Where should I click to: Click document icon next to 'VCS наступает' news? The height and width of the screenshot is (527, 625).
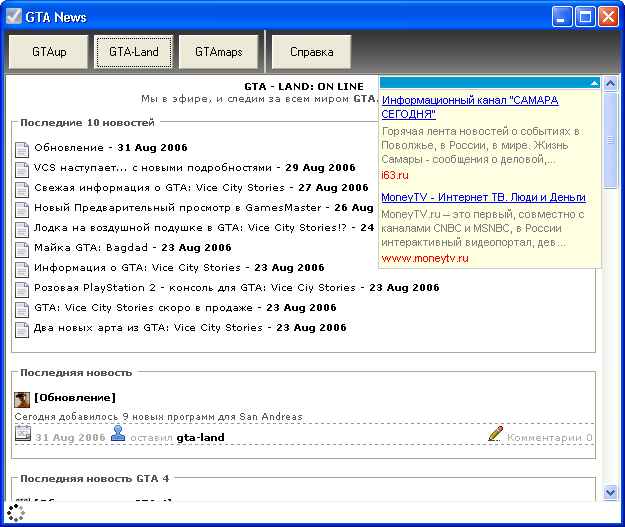click(22, 168)
